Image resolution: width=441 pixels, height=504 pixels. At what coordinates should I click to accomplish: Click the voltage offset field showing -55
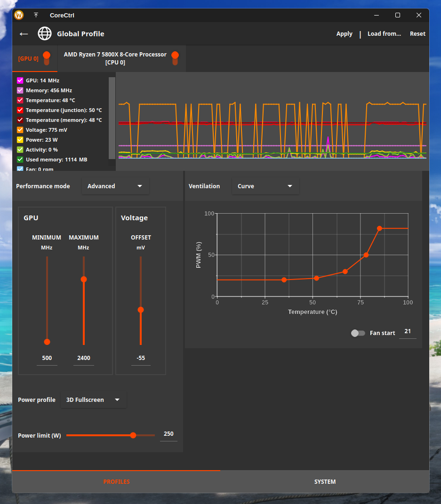pyautogui.click(x=141, y=359)
